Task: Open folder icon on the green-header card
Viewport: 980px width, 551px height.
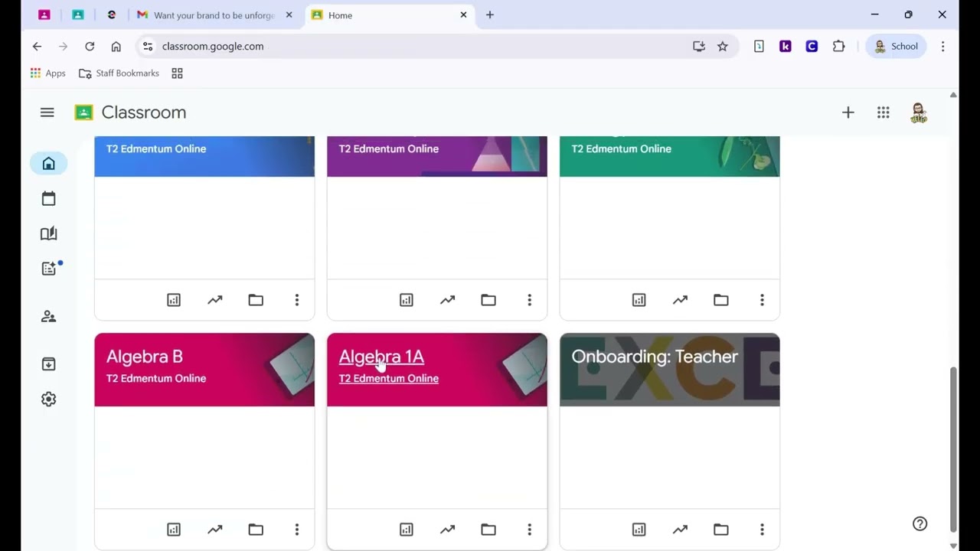Action: click(x=721, y=300)
